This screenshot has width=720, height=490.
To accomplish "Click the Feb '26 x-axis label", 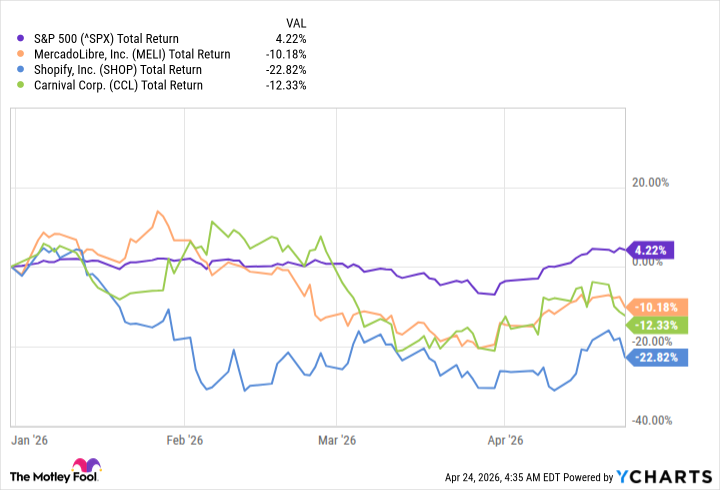I will pyautogui.click(x=183, y=439).
